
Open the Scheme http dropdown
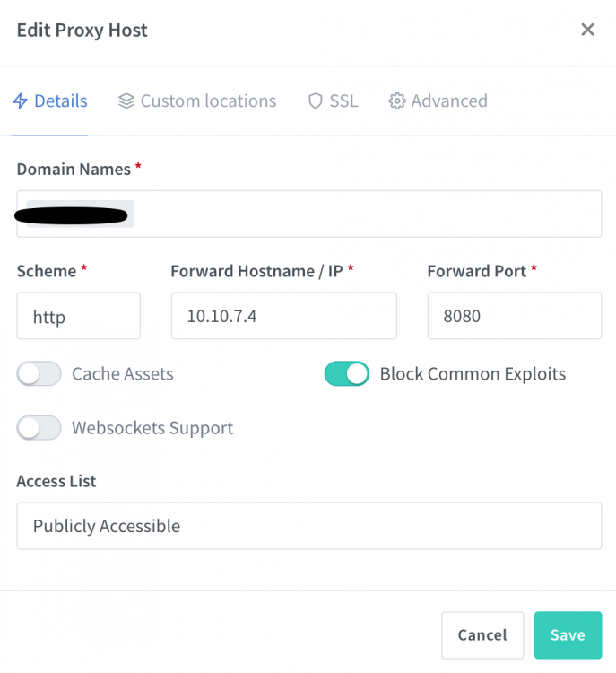click(79, 316)
